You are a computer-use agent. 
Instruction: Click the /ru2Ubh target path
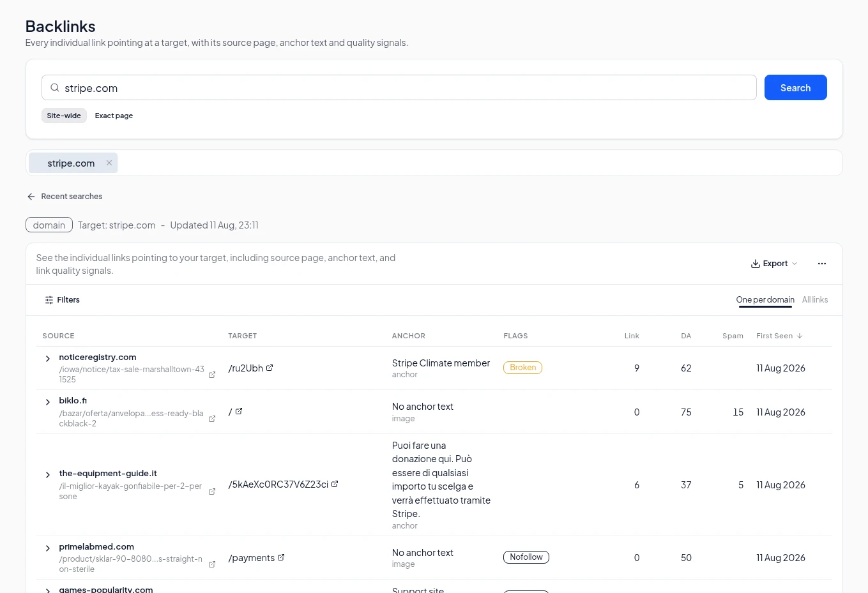click(246, 368)
